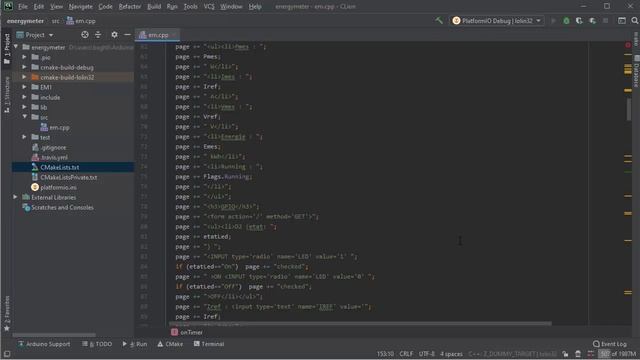Collapse the energymeter root folder
The height and width of the screenshot is (360, 640).
tap(16, 47)
